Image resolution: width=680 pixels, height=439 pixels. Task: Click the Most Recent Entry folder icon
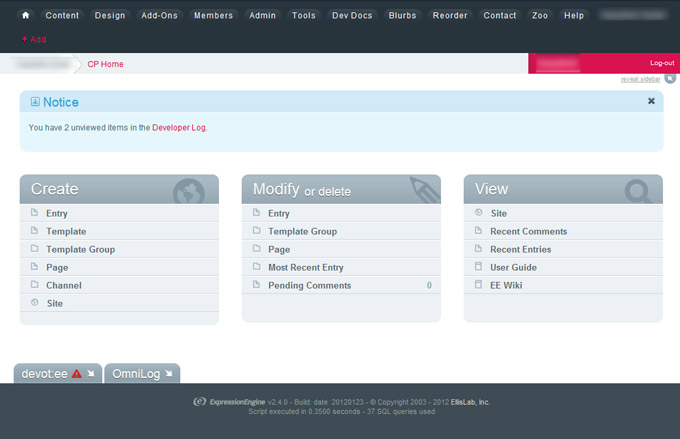pos(257,266)
